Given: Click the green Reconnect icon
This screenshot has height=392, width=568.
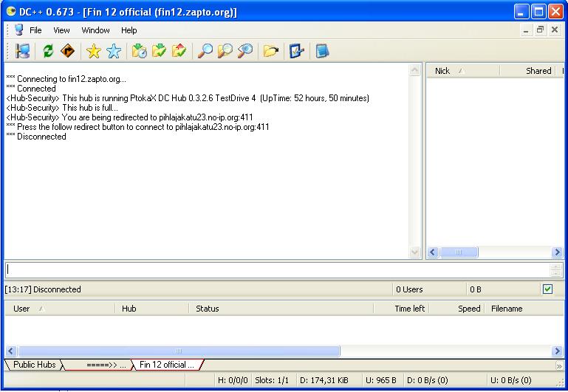Looking at the screenshot, I should (48, 51).
